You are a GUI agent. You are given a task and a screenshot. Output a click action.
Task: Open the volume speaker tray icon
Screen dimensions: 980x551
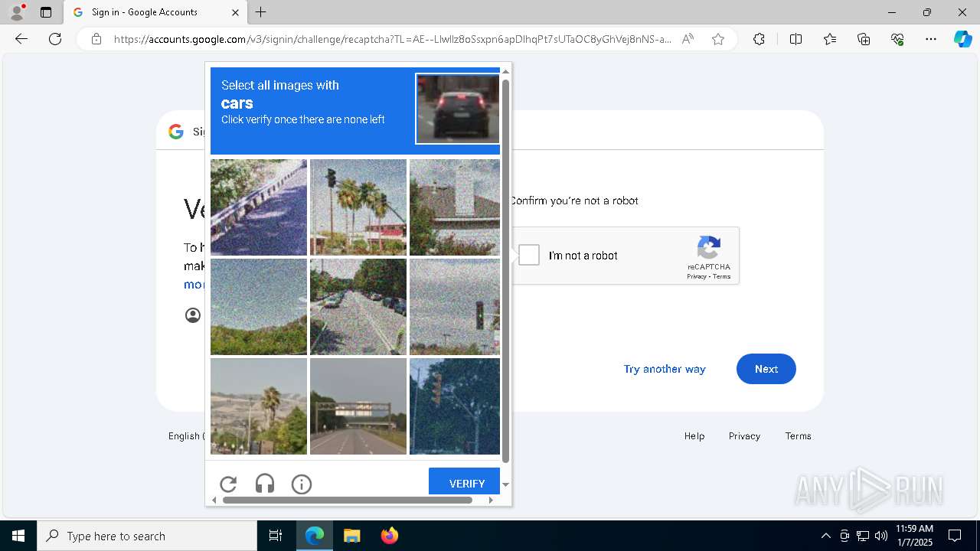(x=880, y=536)
